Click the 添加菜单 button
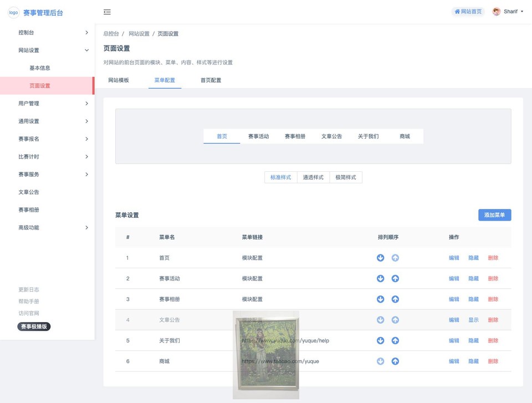The image size is (532, 403). pyautogui.click(x=494, y=215)
